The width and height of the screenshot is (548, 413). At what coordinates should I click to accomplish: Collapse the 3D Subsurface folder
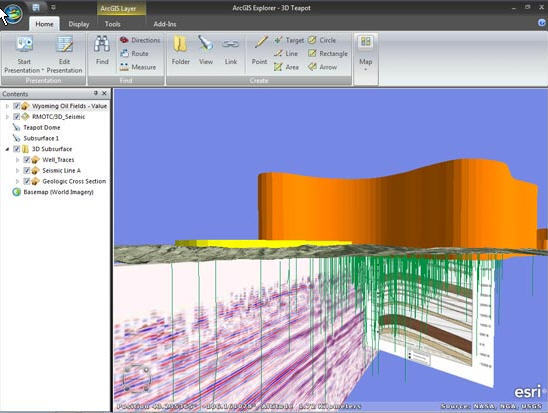[x=7, y=149]
